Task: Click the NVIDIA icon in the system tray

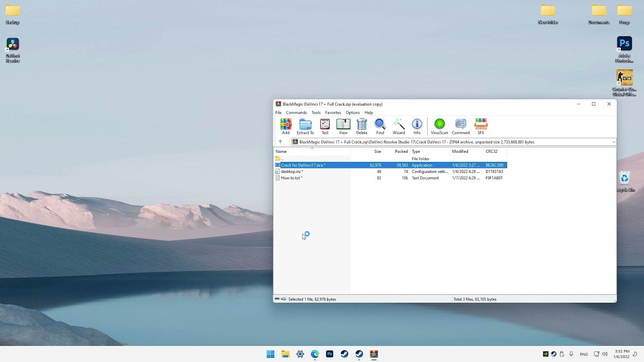Action: coord(545,354)
